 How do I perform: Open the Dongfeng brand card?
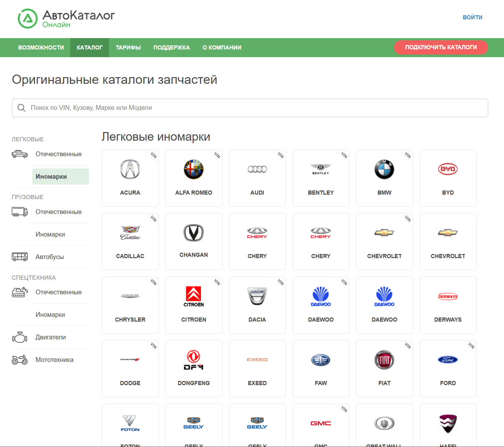[194, 369]
